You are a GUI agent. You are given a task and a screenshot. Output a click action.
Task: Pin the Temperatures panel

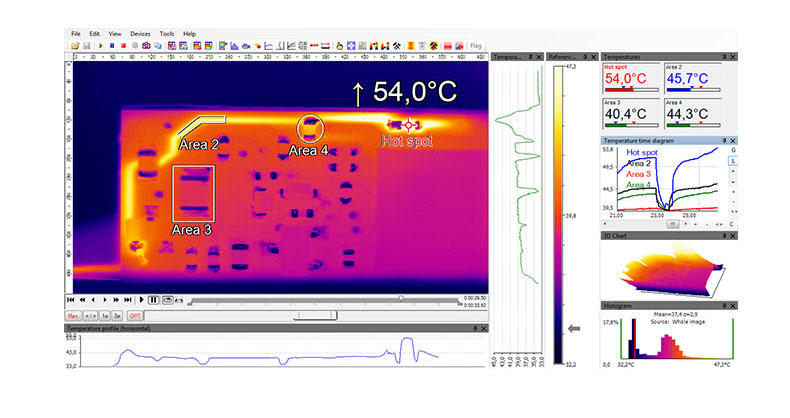pyautogui.click(x=724, y=57)
